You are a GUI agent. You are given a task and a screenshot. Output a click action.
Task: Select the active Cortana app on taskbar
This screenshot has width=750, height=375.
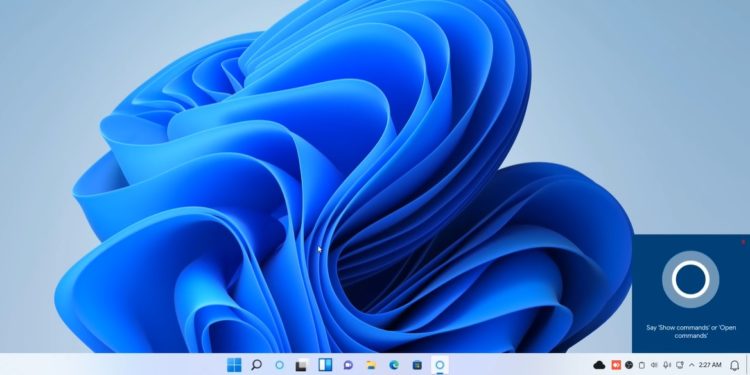click(440, 365)
